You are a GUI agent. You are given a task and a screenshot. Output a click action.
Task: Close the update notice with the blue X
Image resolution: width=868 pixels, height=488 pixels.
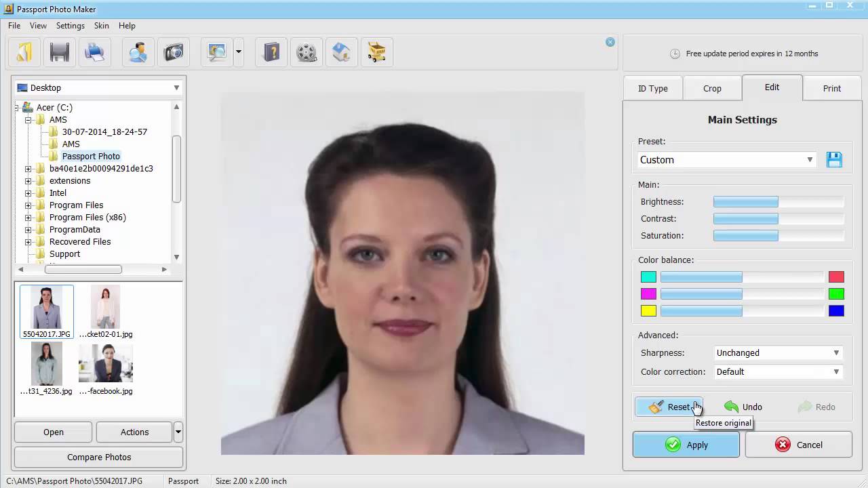pos(610,42)
